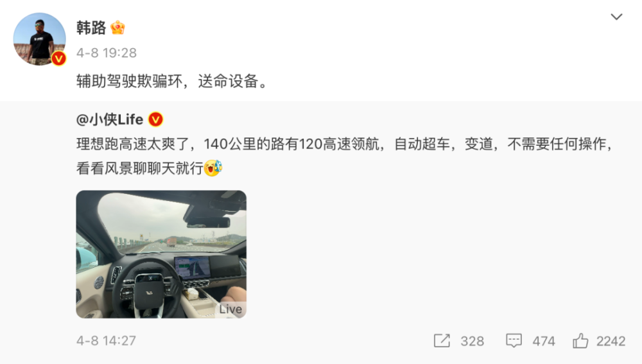Screen dimensions: 642x364
Task: Open the repost count 328
Action: coord(472,341)
